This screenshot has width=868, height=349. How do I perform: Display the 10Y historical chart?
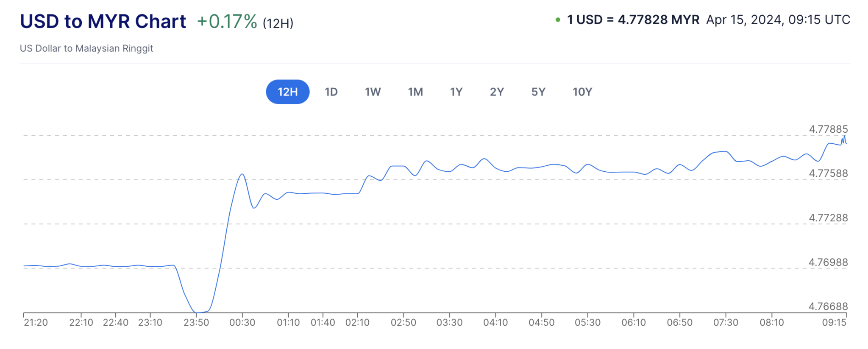coord(582,91)
